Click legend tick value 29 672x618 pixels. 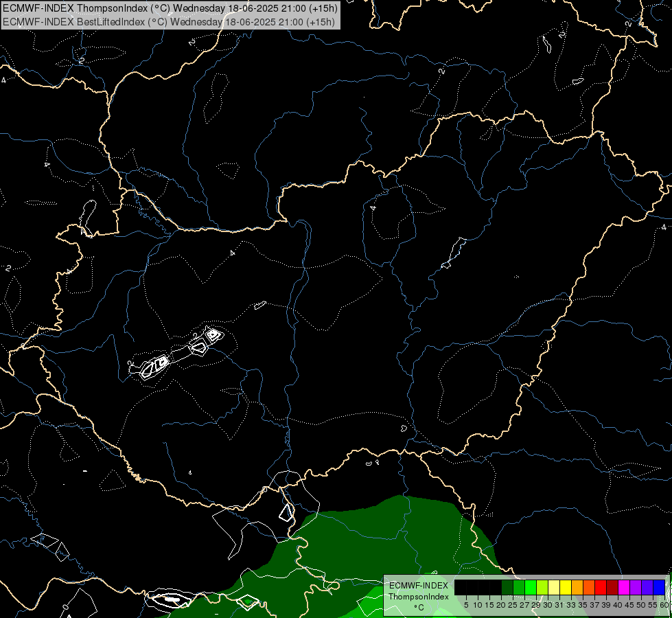pyautogui.click(x=536, y=605)
